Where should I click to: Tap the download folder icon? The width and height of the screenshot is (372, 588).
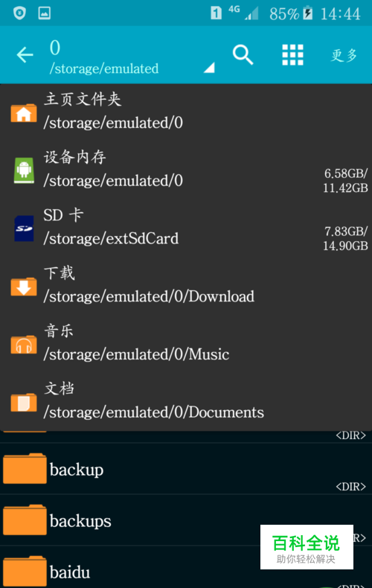click(24, 287)
